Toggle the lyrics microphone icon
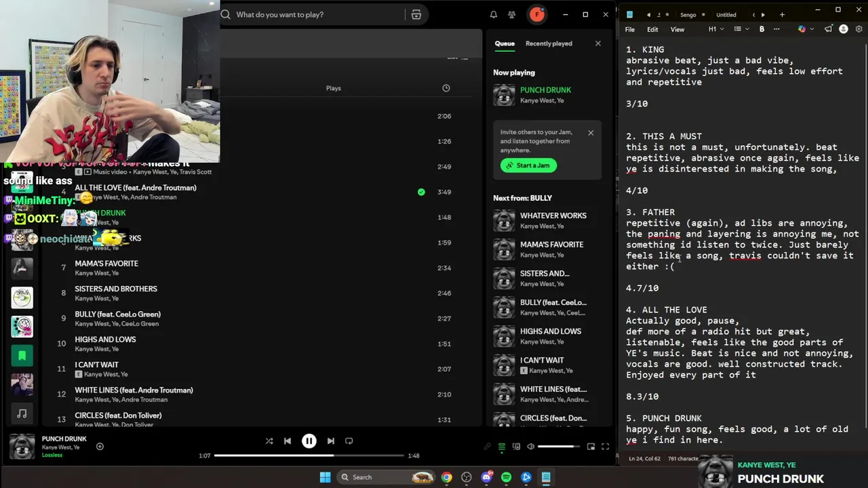Image resolution: width=868 pixels, height=488 pixels. tap(487, 447)
